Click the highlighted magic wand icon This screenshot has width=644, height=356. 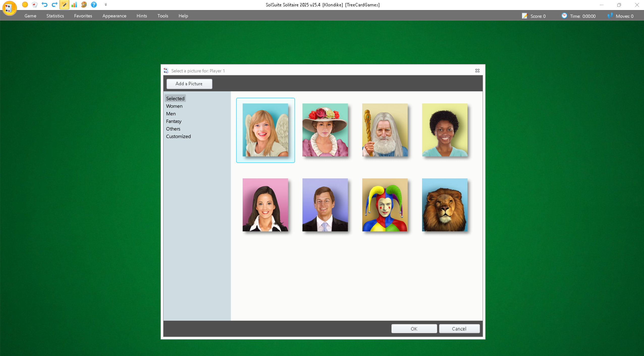[x=64, y=5]
